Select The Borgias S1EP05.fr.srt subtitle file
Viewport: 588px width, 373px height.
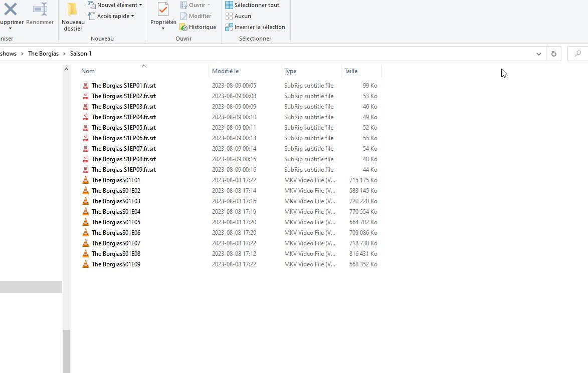pyautogui.click(x=123, y=128)
